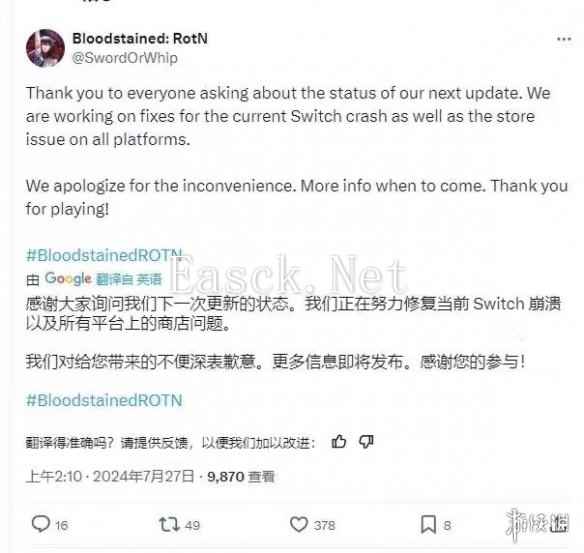Click the repost count 49
The height and width of the screenshot is (553, 584).
[x=193, y=525]
